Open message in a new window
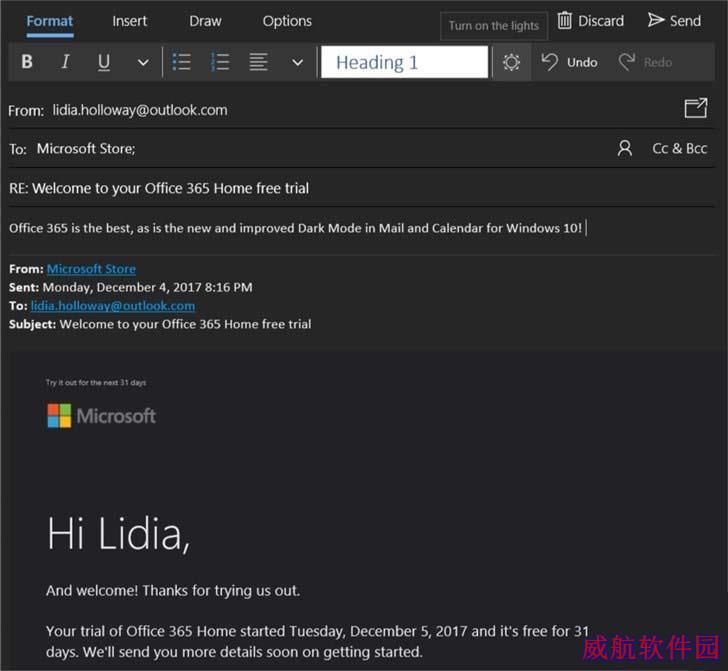 [x=696, y=108]
